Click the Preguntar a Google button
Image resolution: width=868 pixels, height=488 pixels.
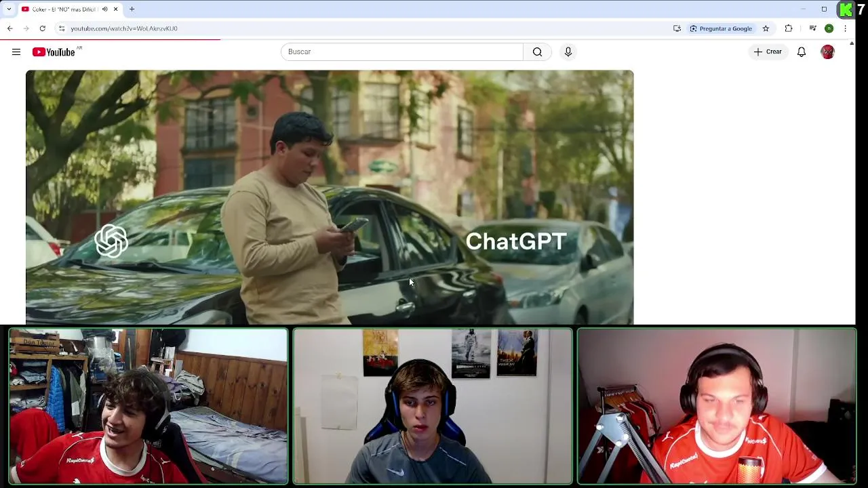(x=721, y=28)
